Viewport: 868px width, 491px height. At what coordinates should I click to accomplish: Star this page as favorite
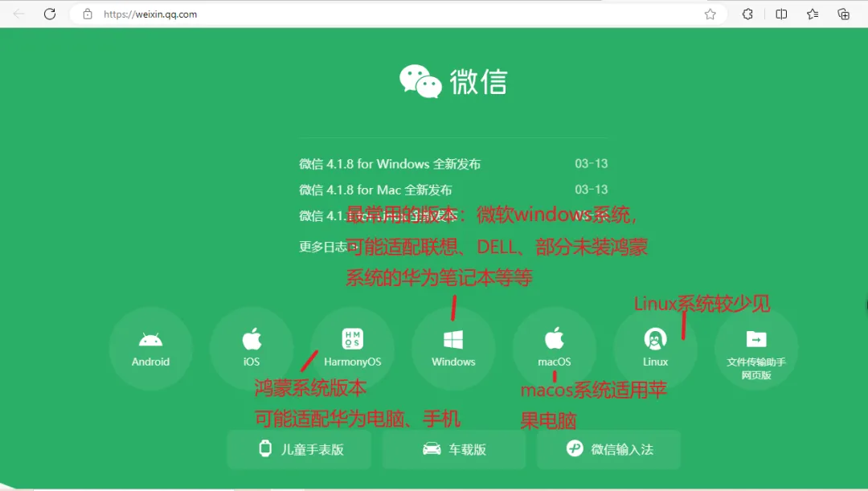coord(710,14)
